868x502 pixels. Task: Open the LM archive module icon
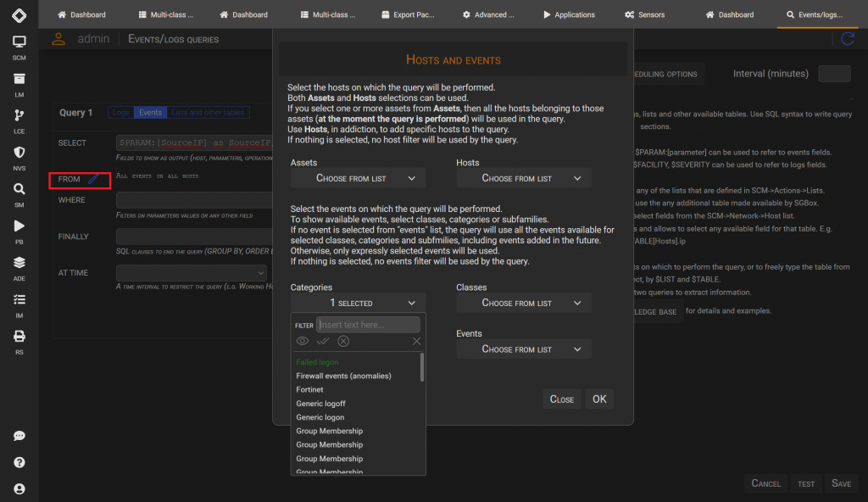coord(19,79)
